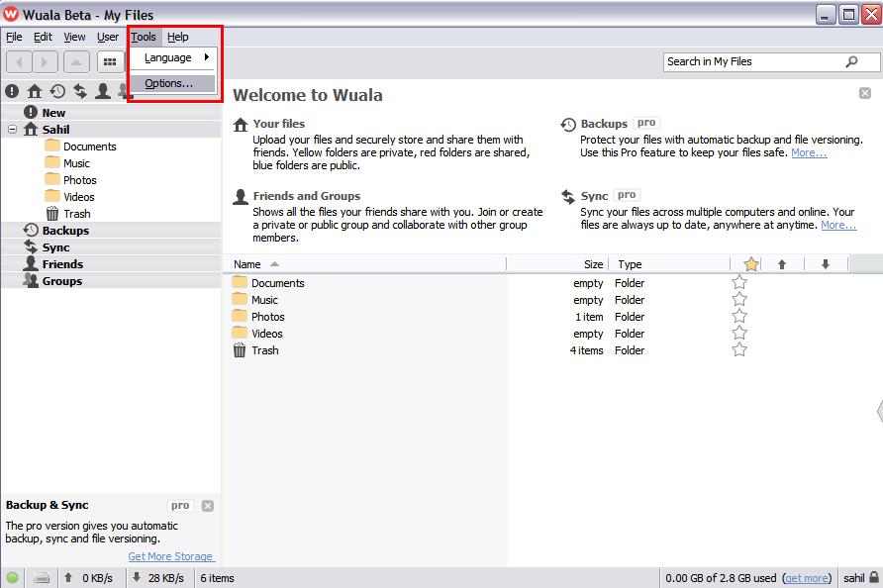Click the Photos folder icon in file list
883x588 pixels.
point(240,316)
